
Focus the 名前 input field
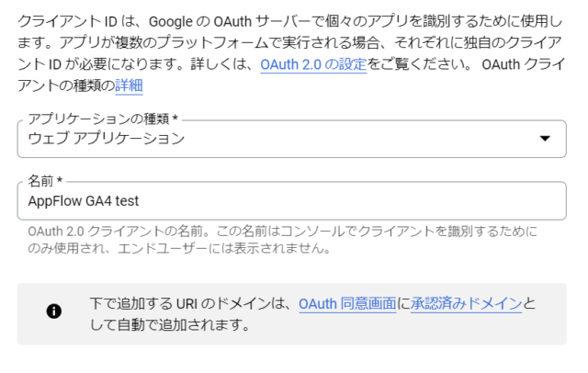point(292,201)
